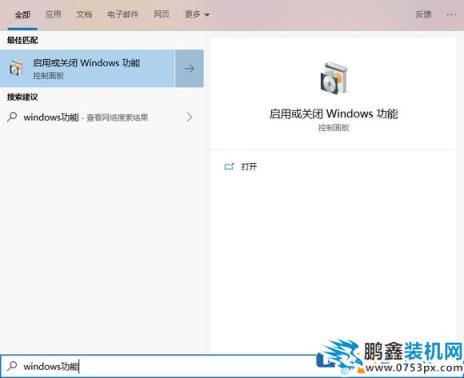Select 启用或关闭 Windows 功能 best match result
The height and width of the screenshot is (378, 464).
[87, 68]
